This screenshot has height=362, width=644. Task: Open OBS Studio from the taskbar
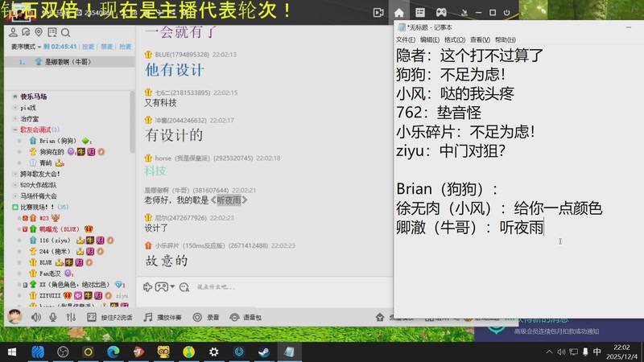[x=63, y=352]
